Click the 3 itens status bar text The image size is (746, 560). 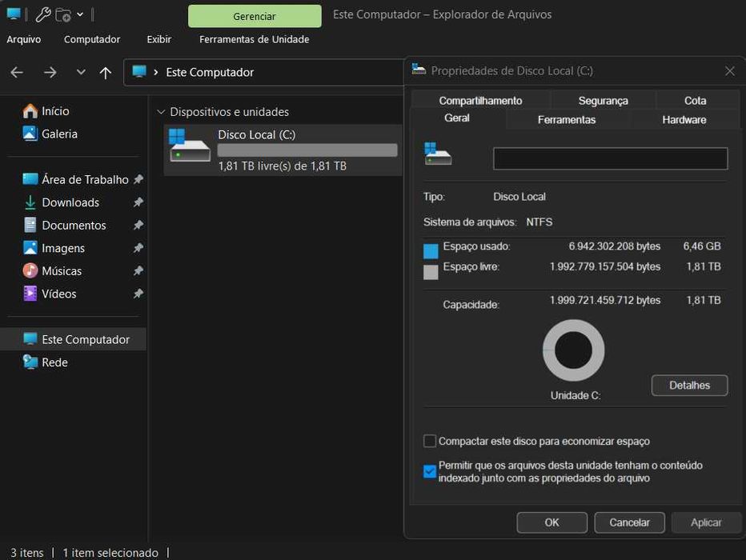click(26, 553)
